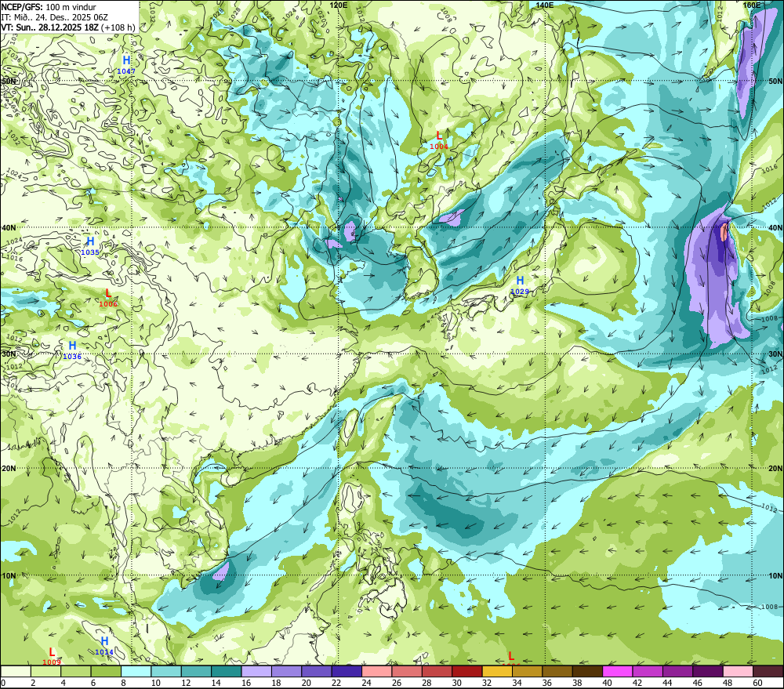Select the pale yellow 0–2 legend swatch

coord(16,671)
